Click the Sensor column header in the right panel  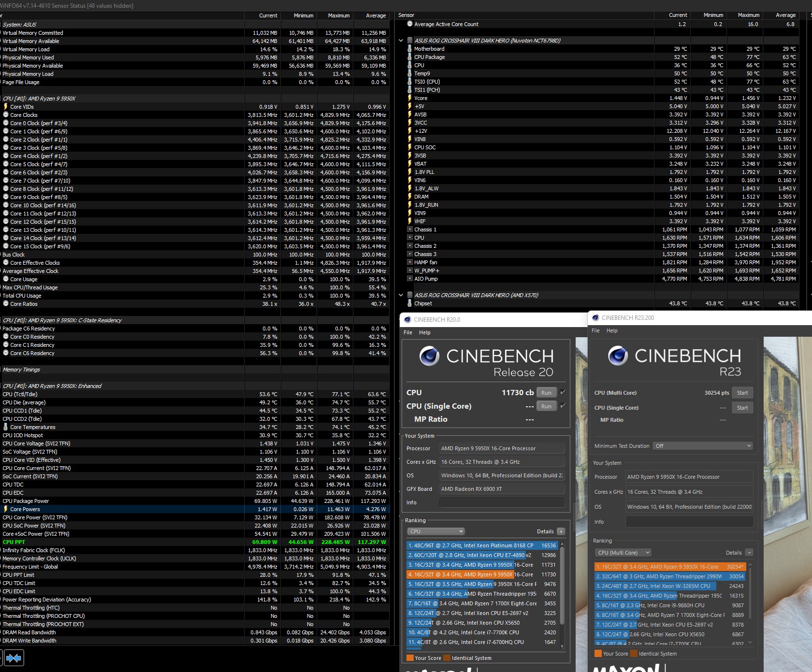pyautogui.click(x=525, y=15)
